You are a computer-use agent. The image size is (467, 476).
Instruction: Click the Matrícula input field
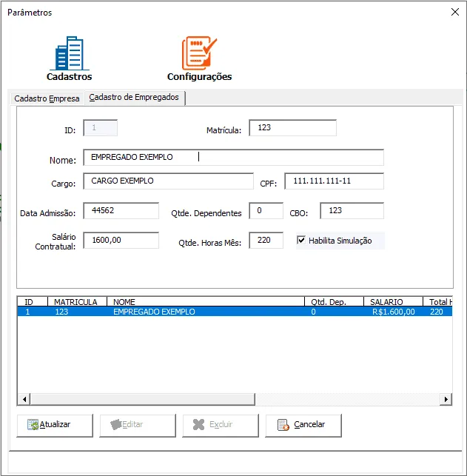pyautogui.click(x=292, y=128)
